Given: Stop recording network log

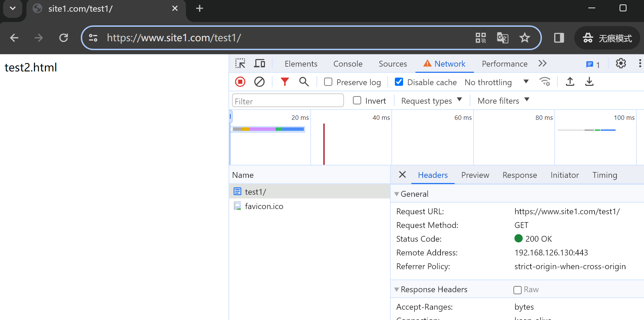Looking at the screenshot, I should coord(240,82).
